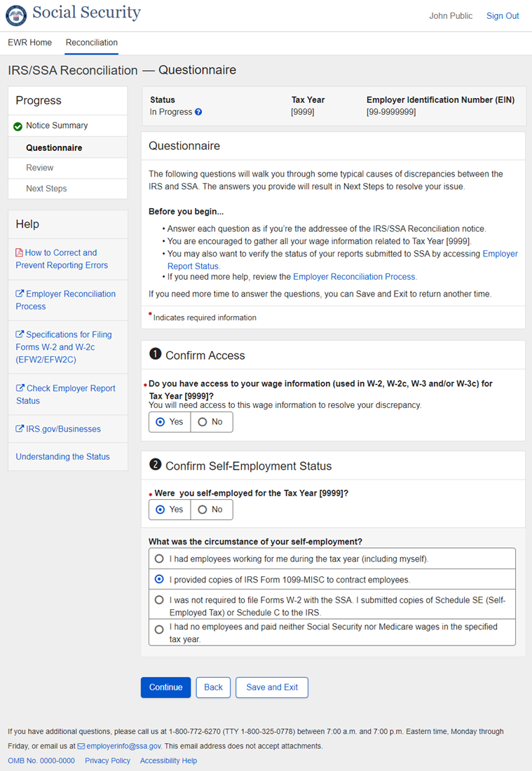This screenshot has width=532, height=771.
Task: Click the envelope icon by employerinfo email
Action: (81, 746)
